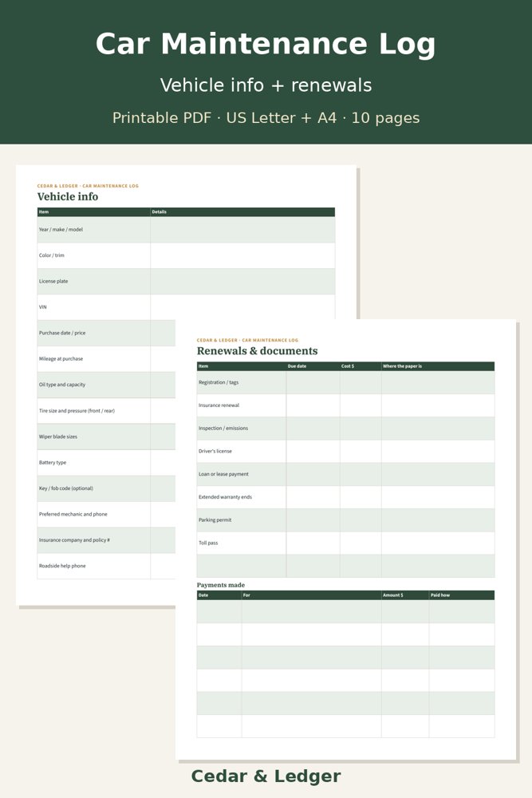Image resolution: width=532 pixels, height=798 pixels.
Task: Click the "Cost $" column header
Action: (x=348, y=366)
